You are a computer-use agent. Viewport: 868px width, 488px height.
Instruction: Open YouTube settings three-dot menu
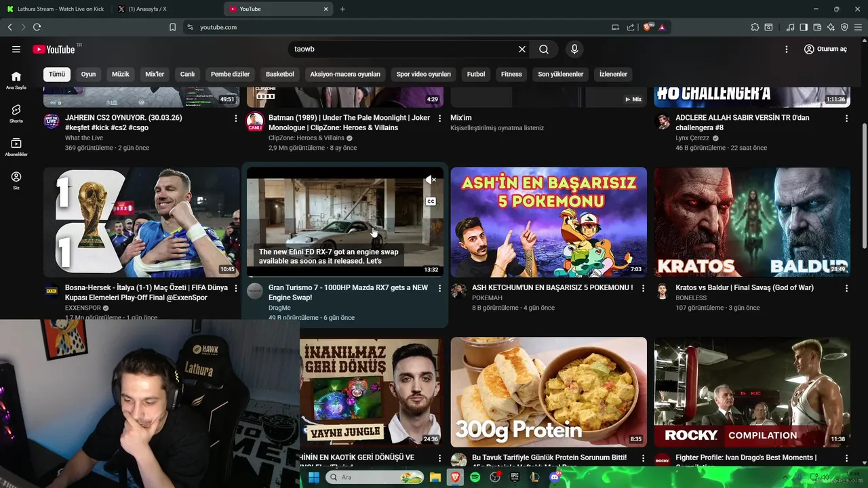(x=787, y=49)
